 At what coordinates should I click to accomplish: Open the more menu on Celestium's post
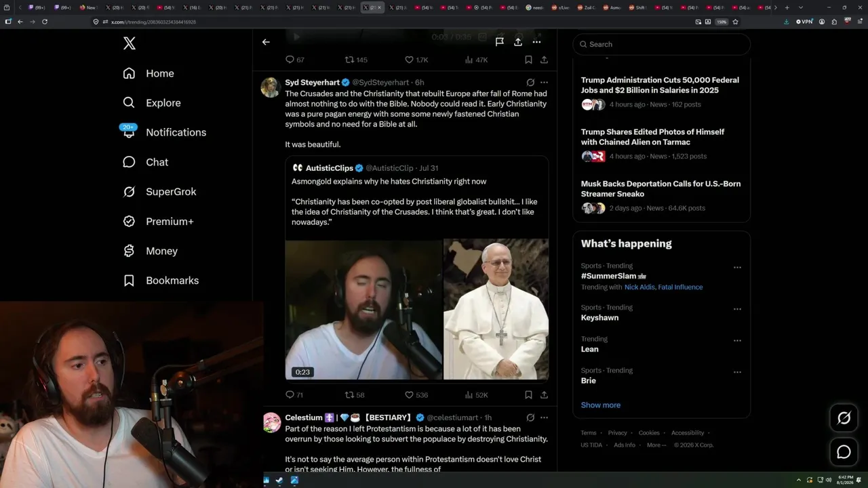(x=544, y=418)
